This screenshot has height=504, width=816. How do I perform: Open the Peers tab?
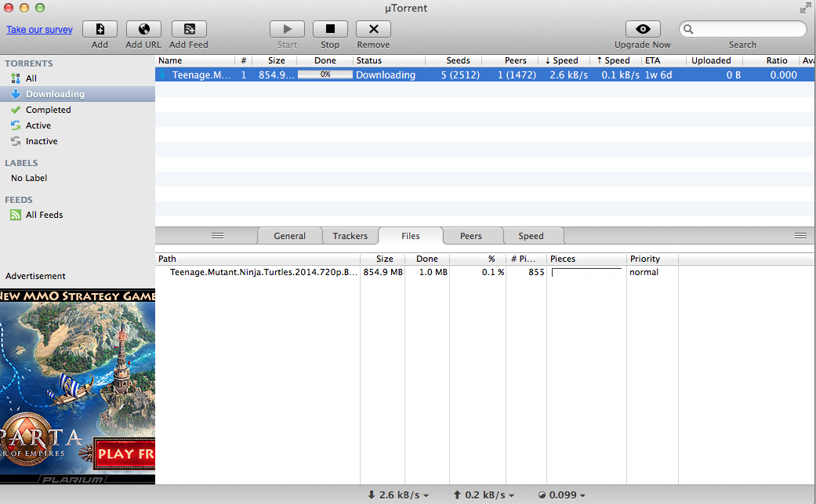tap(471, 236)
